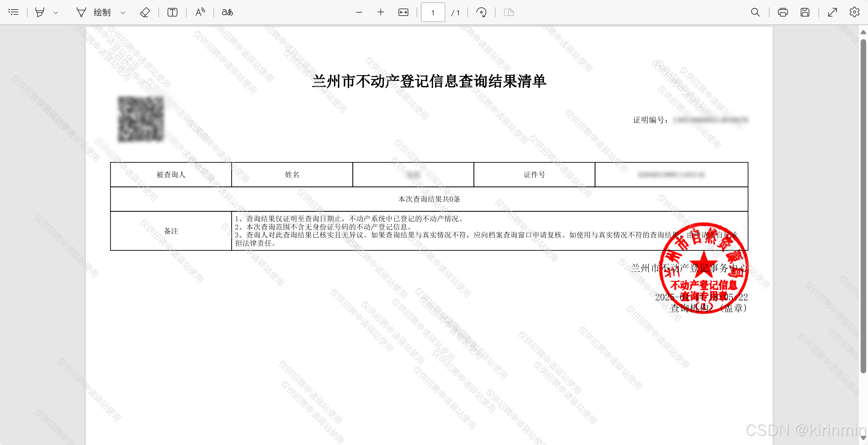Expand the highlight options dropdown
868x445 pixels.
click(56, 13)
